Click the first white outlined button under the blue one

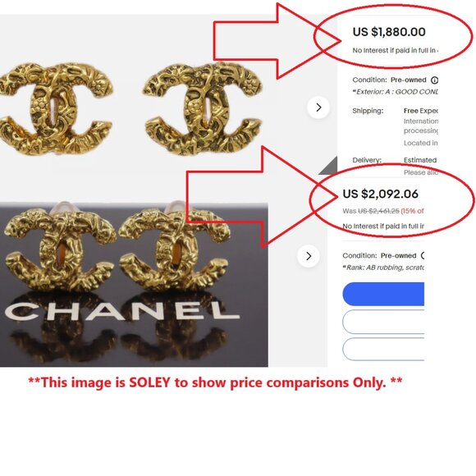(383, 322)
